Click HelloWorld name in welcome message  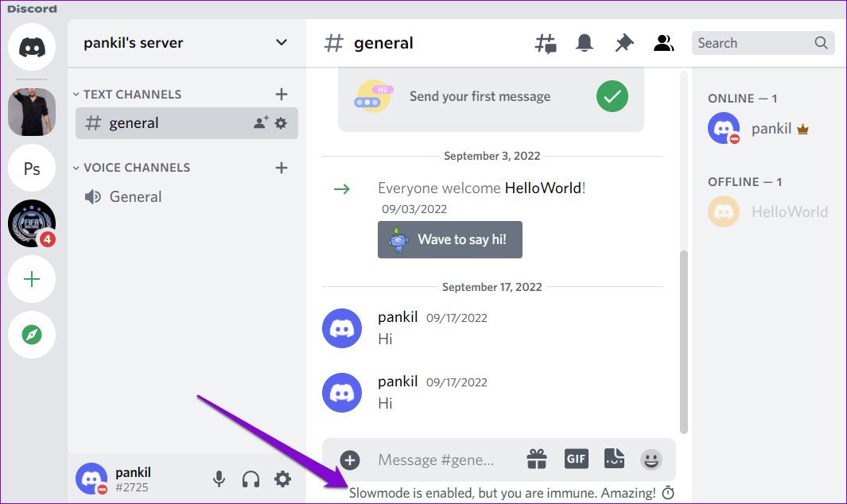pos(543,188)
